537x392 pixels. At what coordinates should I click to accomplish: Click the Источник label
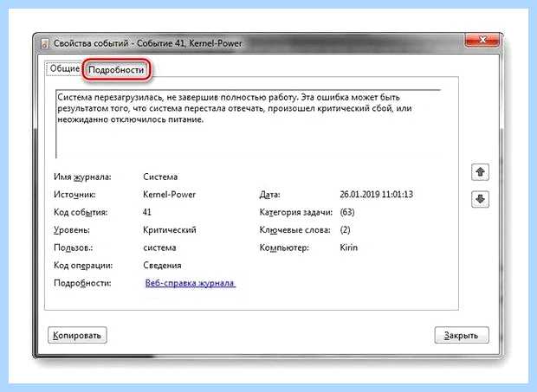point(74,195)
